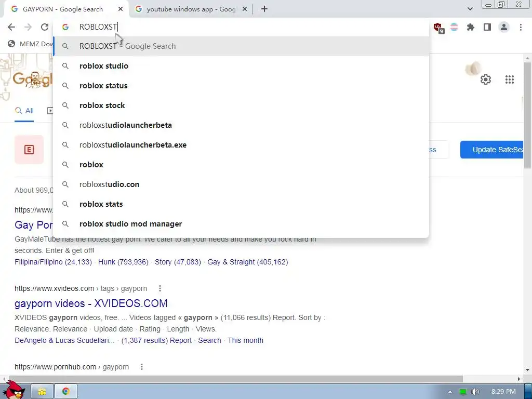
Task: Select the roblox stats suggestion
Action: click(241, 204)
